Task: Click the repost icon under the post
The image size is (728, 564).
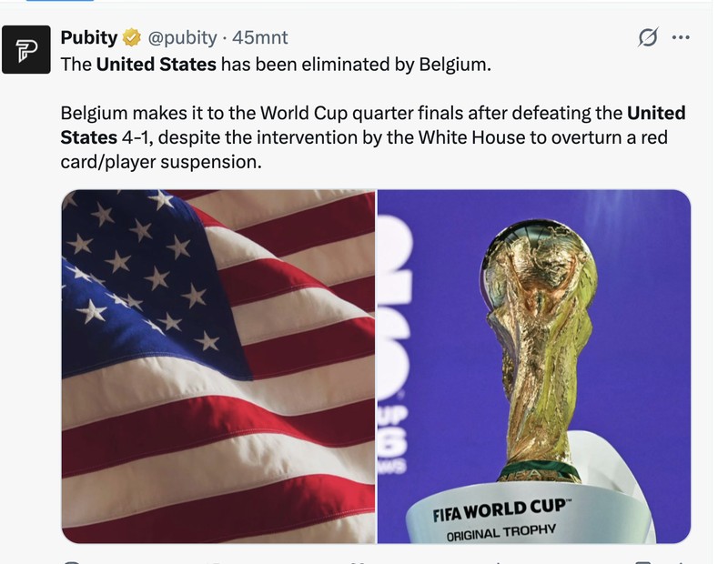Action: [216, 562]
